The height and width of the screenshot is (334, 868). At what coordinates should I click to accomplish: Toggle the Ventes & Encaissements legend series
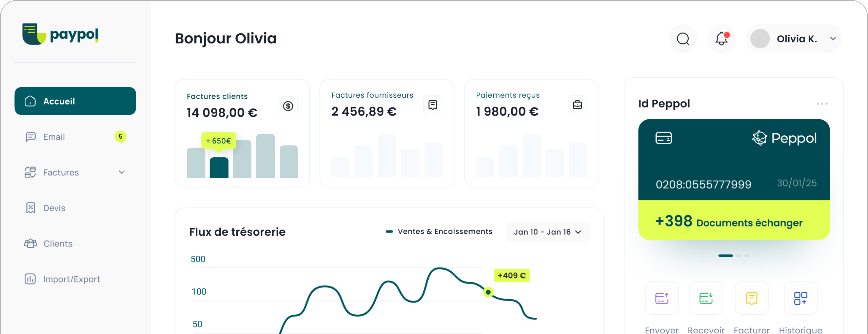439,232
